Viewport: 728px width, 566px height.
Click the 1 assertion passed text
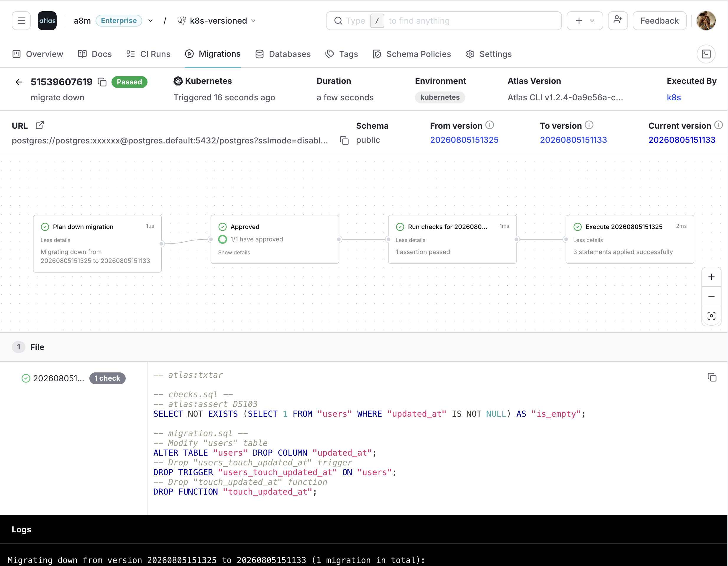pos(422,252)
